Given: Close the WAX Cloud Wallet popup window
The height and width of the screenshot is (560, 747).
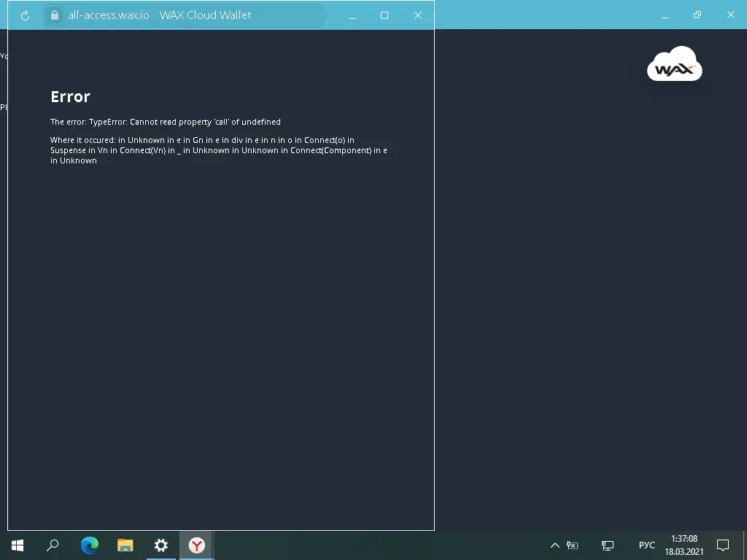Looking at the screenshot, I should 418,15.
